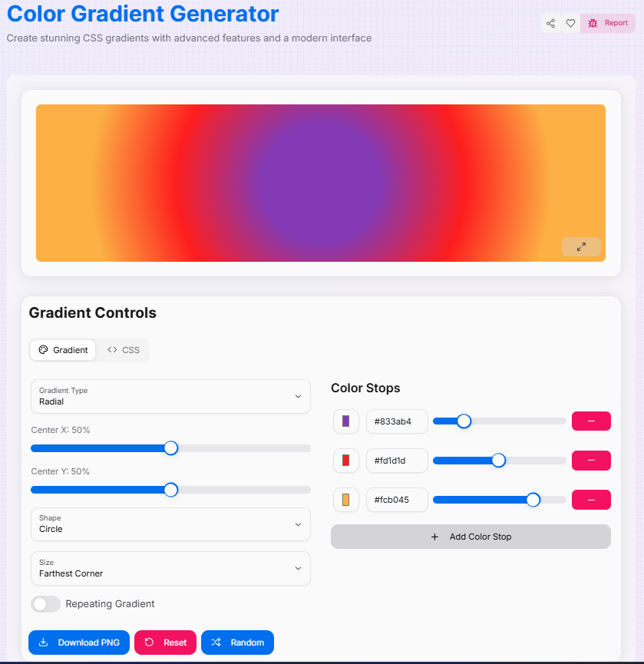This screenshot has width=644, height=664.
Task: Click the purple color swatch
Action: coord(345,421)
